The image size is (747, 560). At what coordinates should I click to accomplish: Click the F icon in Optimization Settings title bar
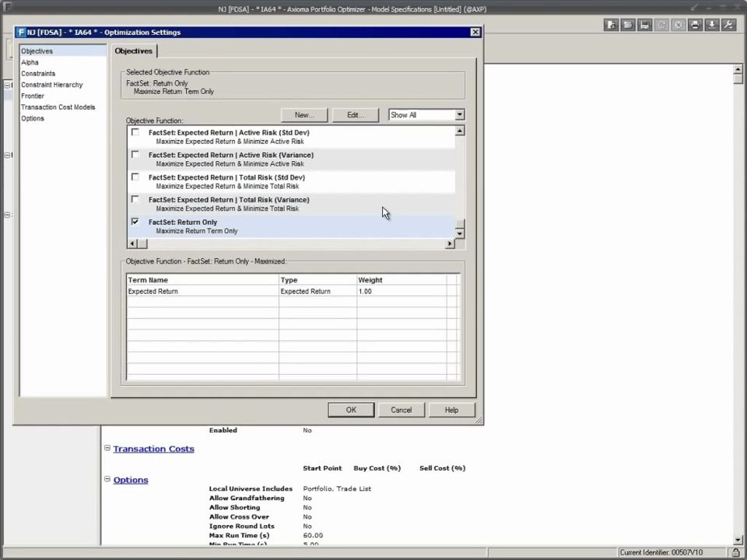(x=21, y=33)
